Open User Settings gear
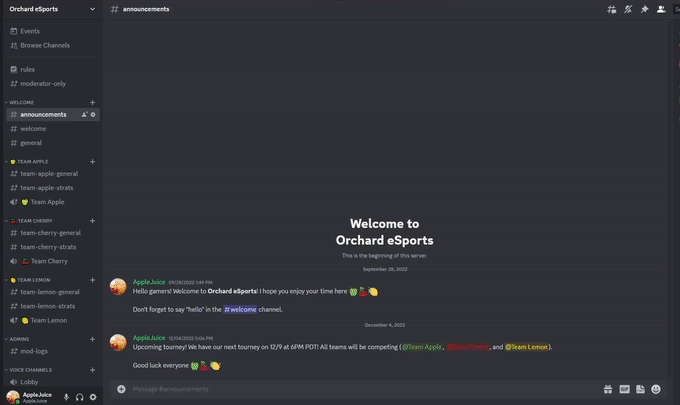This screenshot has height=405, width=680. (93, 397)
